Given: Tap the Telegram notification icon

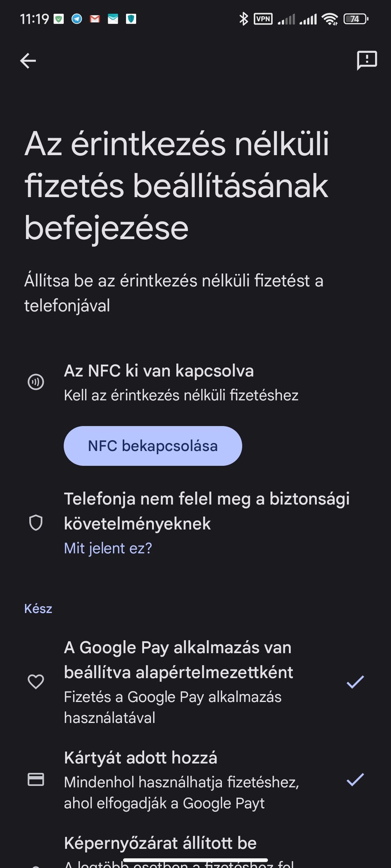Looking at the screenshot, I should coord(77,19).
